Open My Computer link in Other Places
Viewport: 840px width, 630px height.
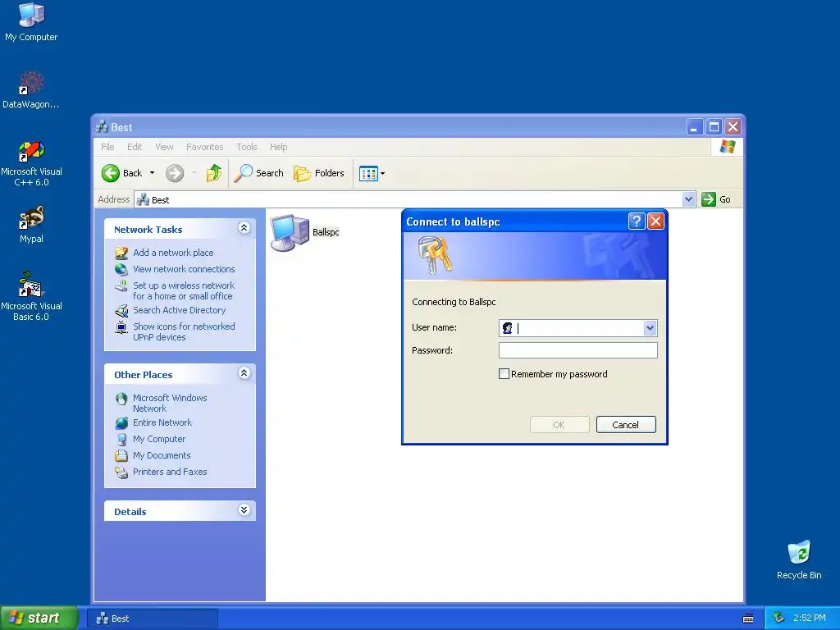[159, 440]
